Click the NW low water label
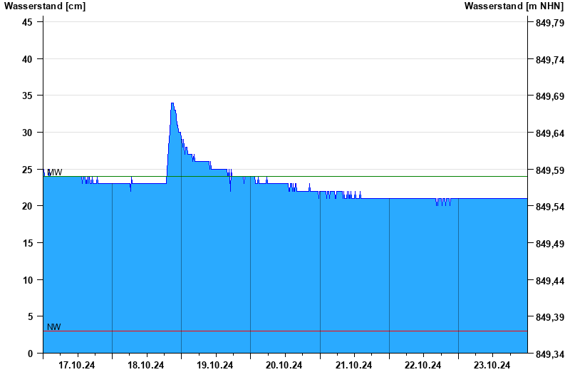570x392 pixels. click(54, 327)
